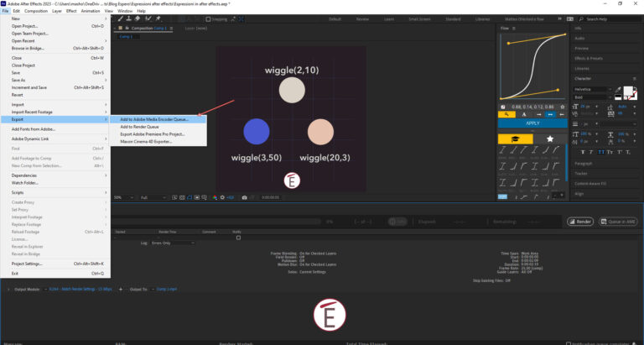Click the white fill color swatch
This screenshot has height=345, width=644.
pos(629,91)
